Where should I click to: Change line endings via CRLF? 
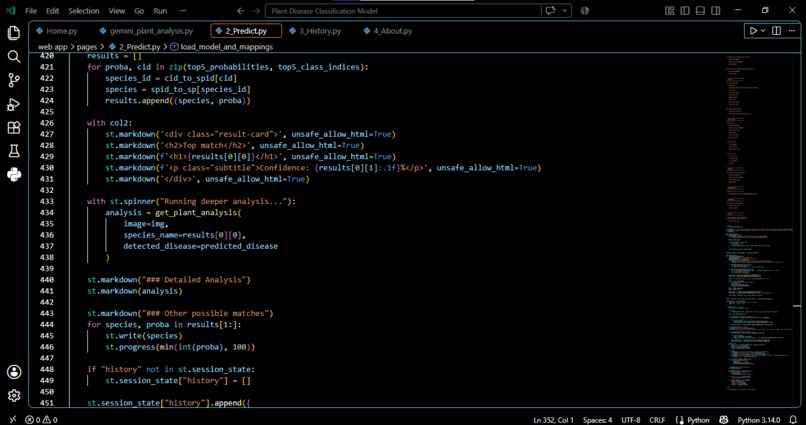(657, 420)
